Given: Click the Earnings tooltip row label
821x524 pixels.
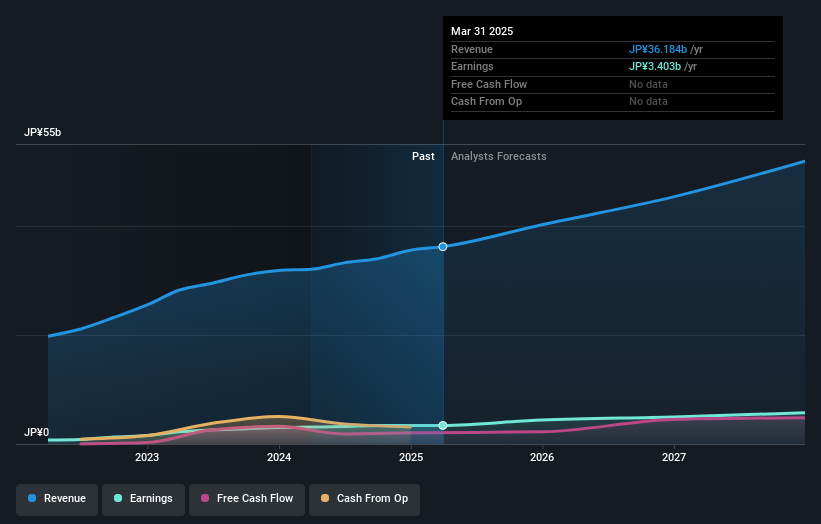Looking at the screenshot, I should [x=472, y=66].
